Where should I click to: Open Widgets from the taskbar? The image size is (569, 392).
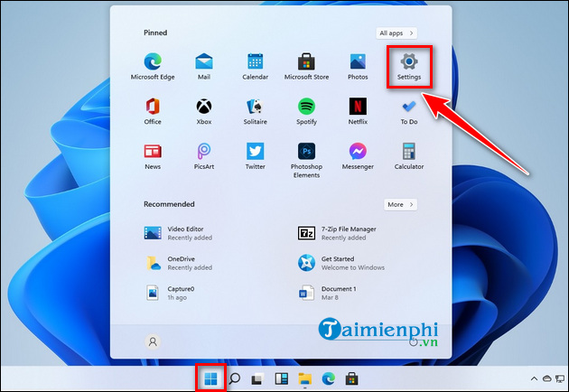coord(281,379)
